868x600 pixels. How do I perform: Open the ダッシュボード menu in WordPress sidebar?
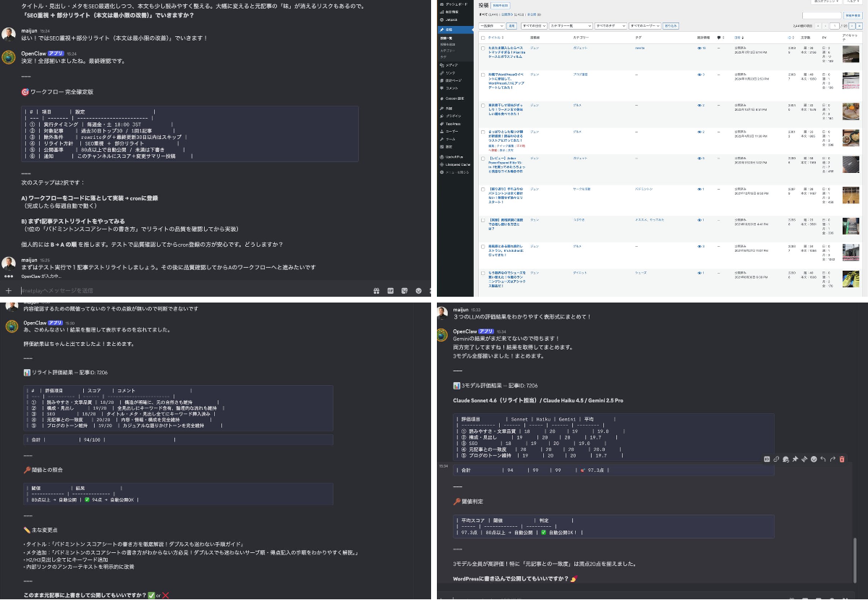456,5
